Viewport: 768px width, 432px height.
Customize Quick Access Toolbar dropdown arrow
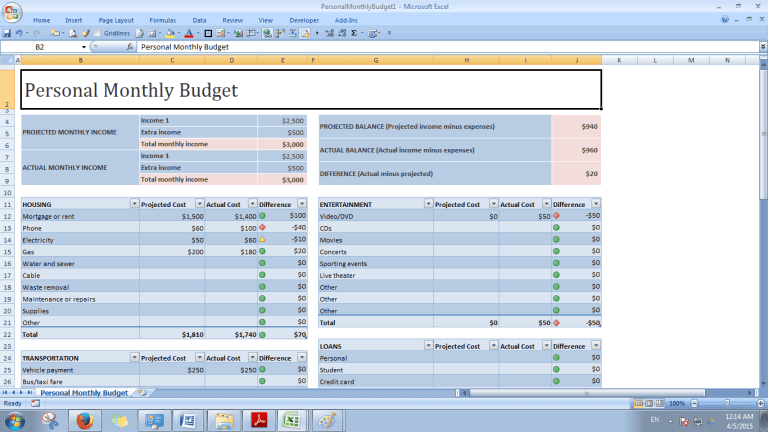click(389, 33)
